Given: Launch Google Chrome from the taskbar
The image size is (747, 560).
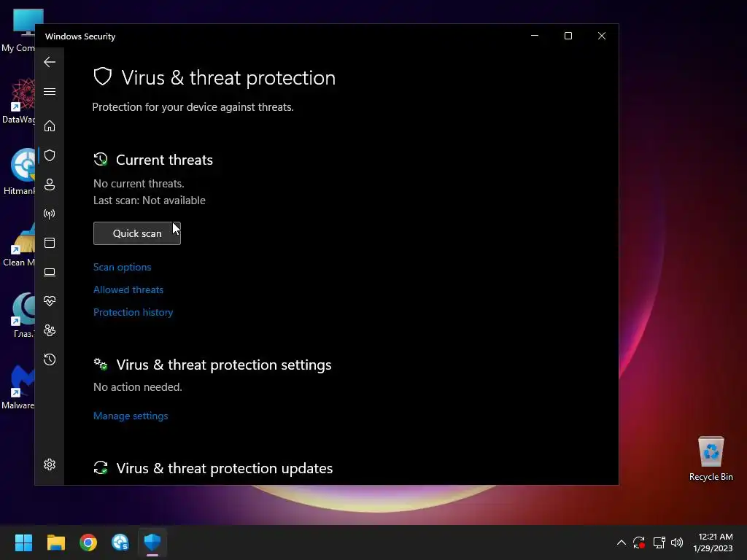Looking at the screenshot, I should (88, 542).
